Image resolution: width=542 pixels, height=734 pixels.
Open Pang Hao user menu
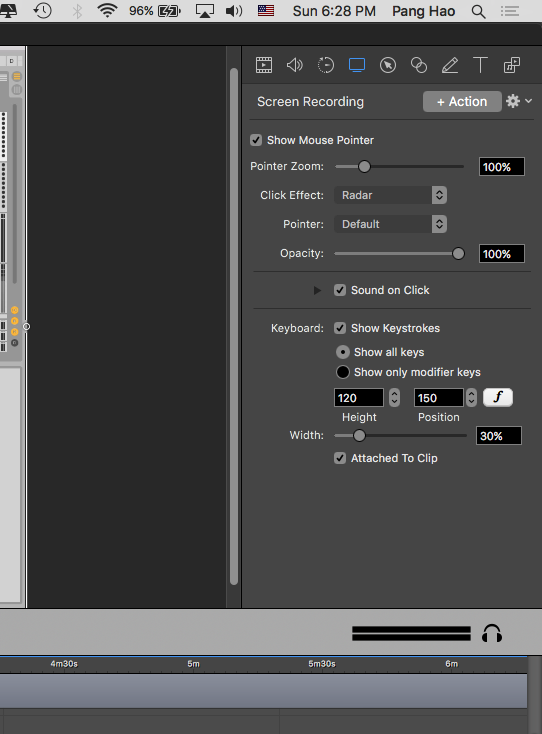tap(423, 11)
